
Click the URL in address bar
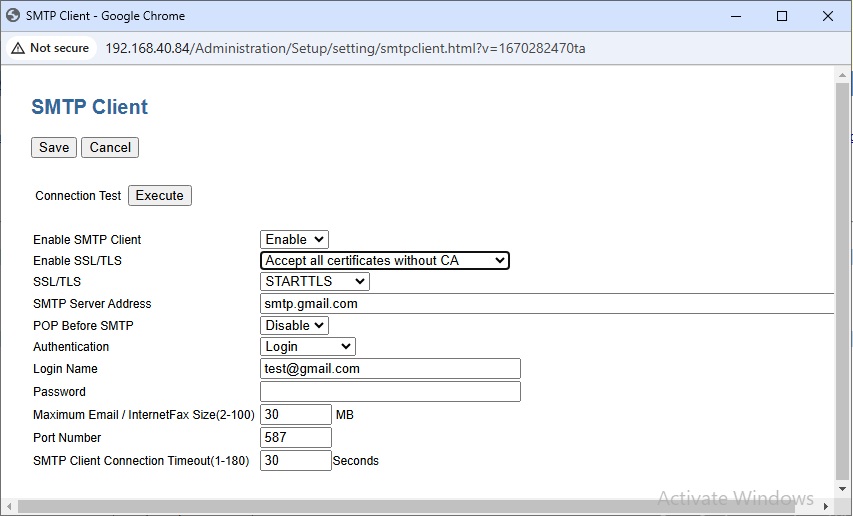(345, 48)
